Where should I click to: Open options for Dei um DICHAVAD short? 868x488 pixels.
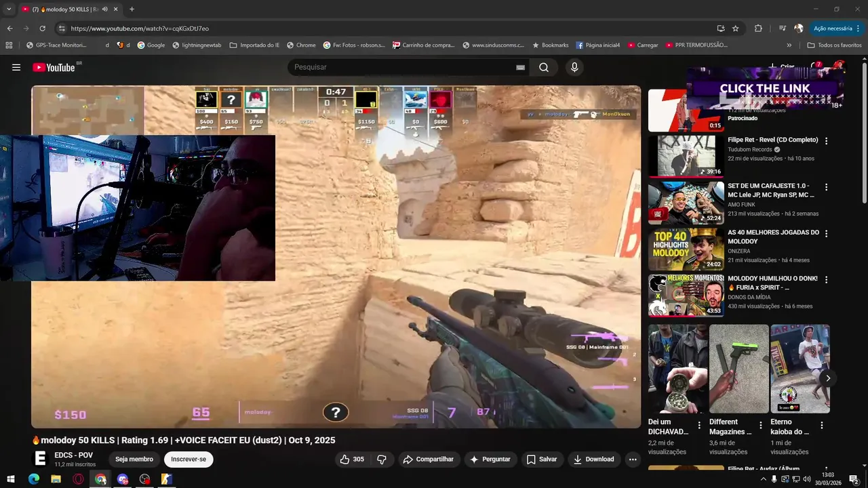[x=699, y=426]
